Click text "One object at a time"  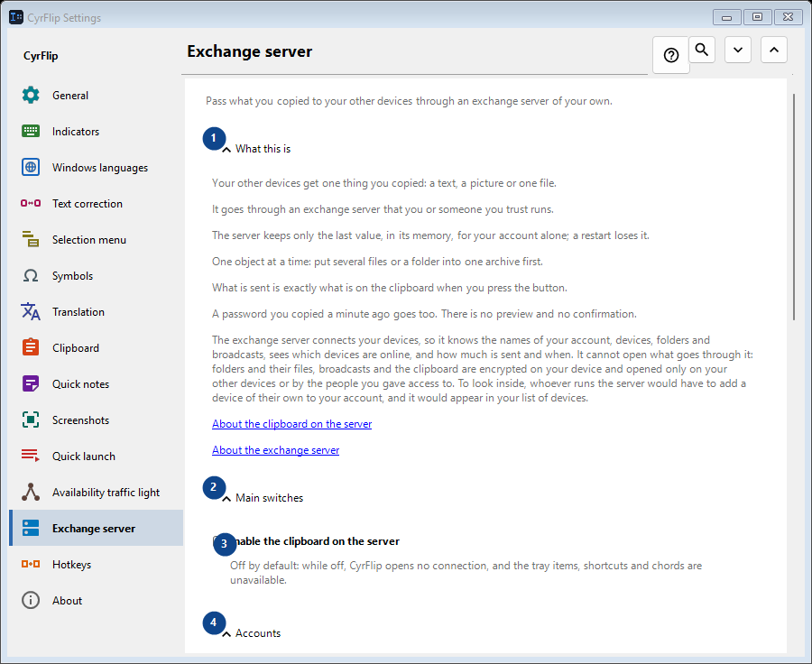click(x=261, y=262)
